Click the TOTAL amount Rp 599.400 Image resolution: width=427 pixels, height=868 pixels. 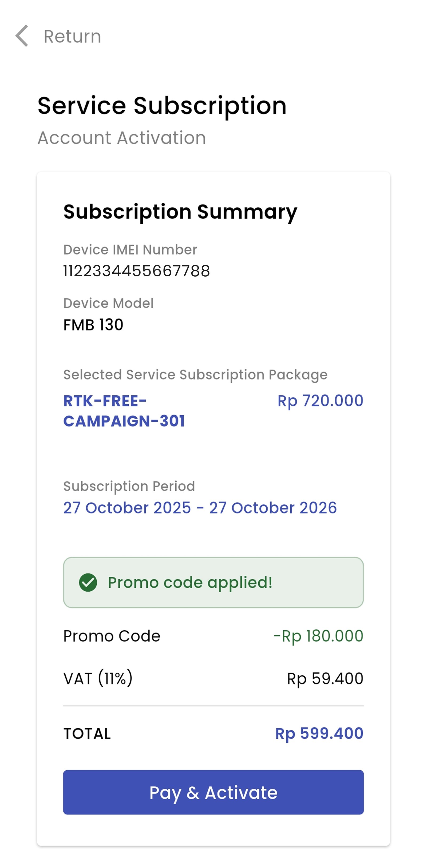[319, 733]
